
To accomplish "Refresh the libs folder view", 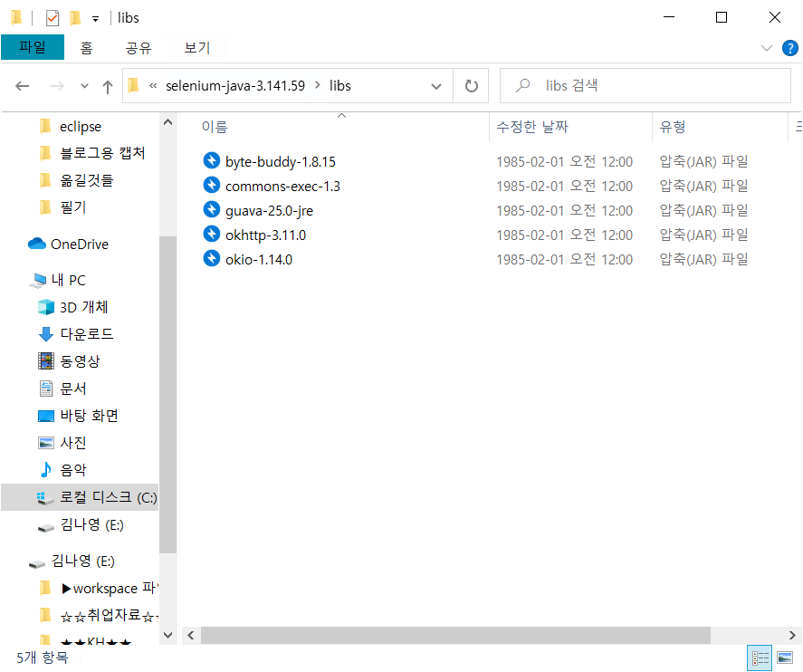I will (x=471, y=86).
